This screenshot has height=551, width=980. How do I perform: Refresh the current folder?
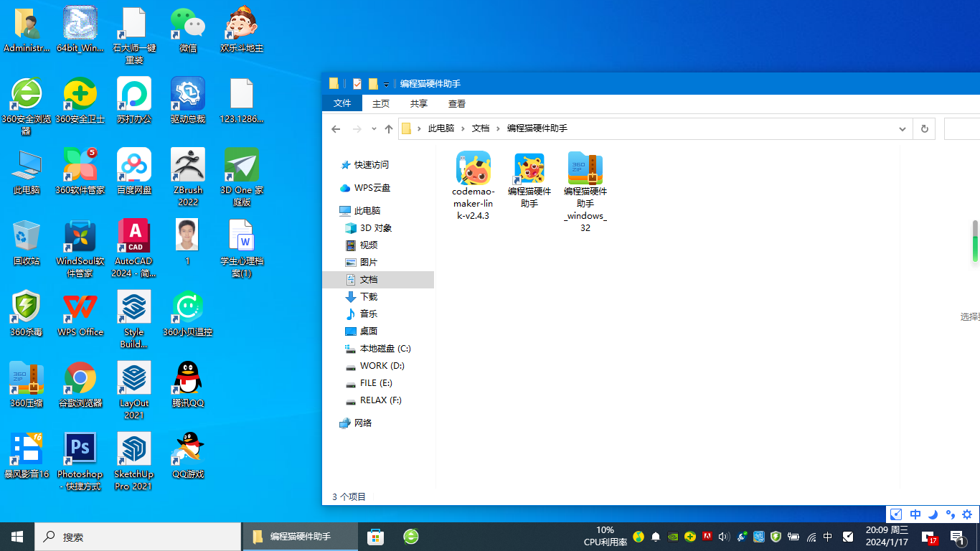coord(924,129)
